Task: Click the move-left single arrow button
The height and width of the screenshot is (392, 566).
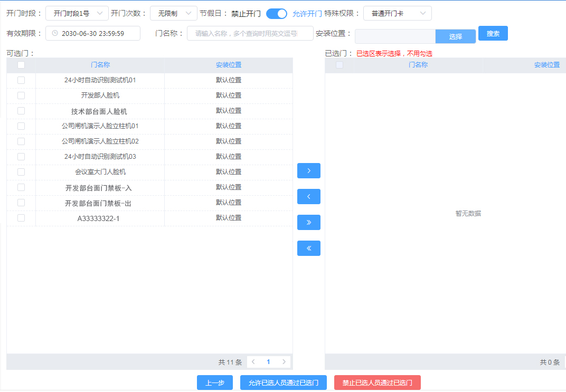Action: (309, 197)
